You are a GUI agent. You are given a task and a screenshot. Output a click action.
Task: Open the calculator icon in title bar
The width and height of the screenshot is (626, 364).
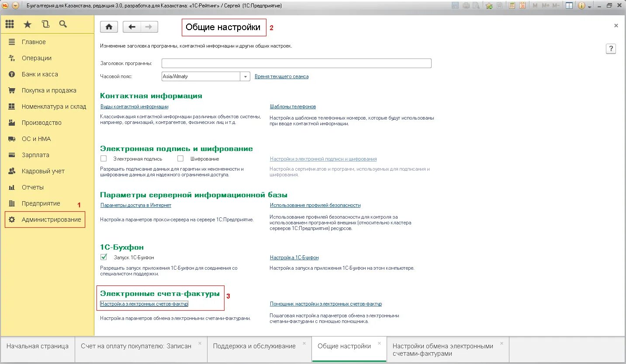pos(511,6)
